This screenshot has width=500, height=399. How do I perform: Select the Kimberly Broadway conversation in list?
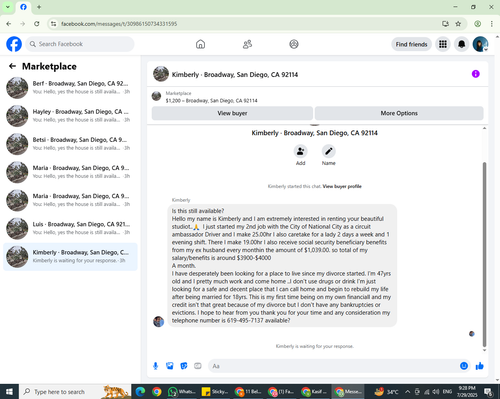coord(70,257)
